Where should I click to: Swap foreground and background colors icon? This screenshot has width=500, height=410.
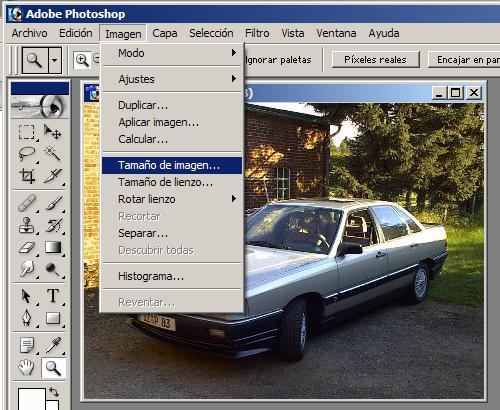[x=54, y=392]
